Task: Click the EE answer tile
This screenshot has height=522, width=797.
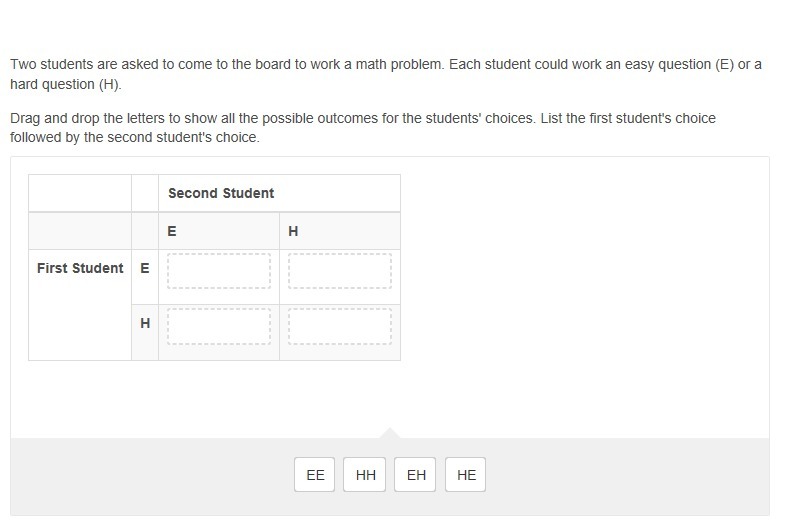Action: [x=315, y=475]
